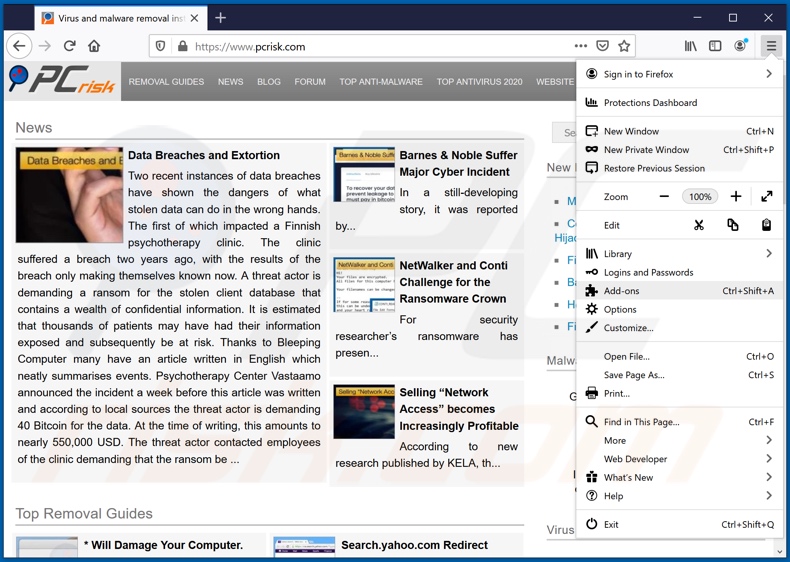Image resolution: width=790 pixels, height=562 pixels.
Task: Expand the Help submenu
Action: (679, 496)
